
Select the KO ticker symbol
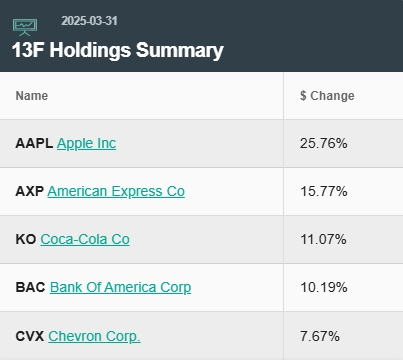[x=26, y=239]
